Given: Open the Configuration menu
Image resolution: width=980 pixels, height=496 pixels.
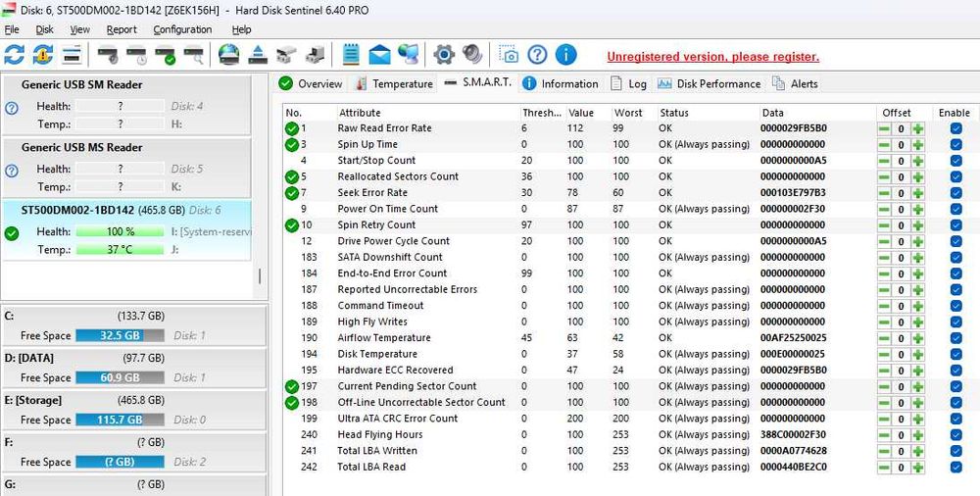Looking at the screenshot, I should [x=182, y=29].
